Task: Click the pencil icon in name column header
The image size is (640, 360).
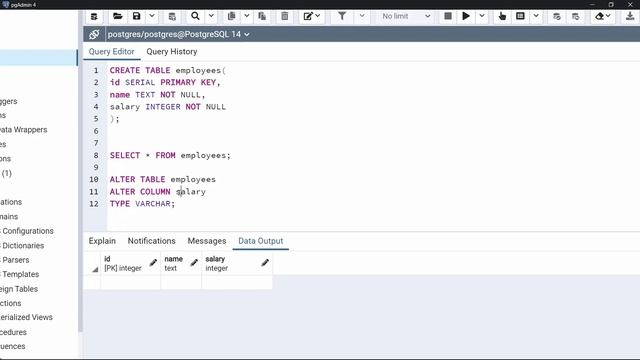Action: (x=194, y=262)
